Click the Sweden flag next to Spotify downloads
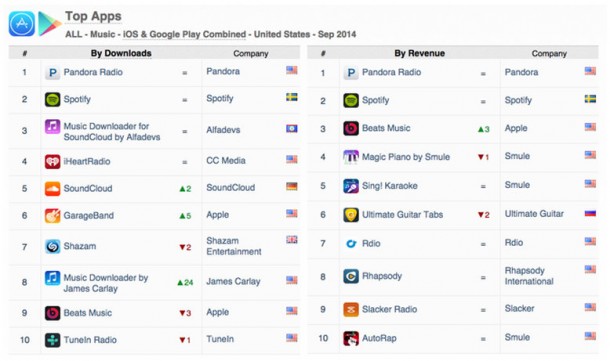 coord(292,97)
